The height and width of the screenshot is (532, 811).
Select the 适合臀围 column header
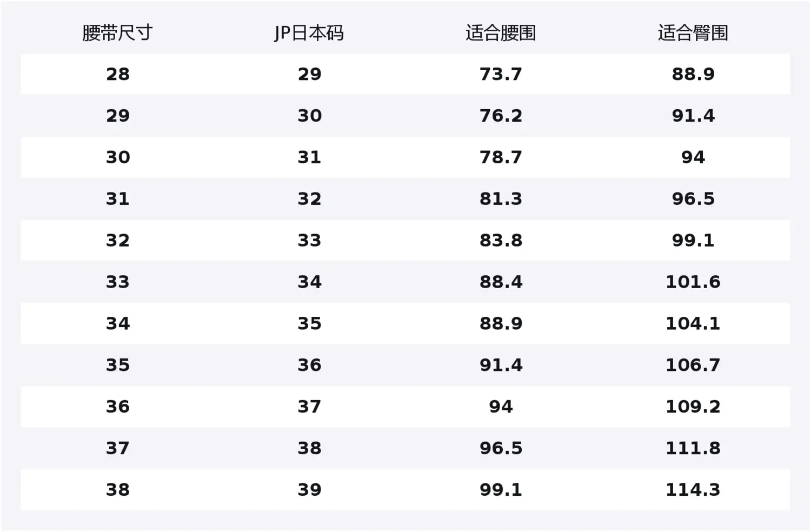point(693,33)
